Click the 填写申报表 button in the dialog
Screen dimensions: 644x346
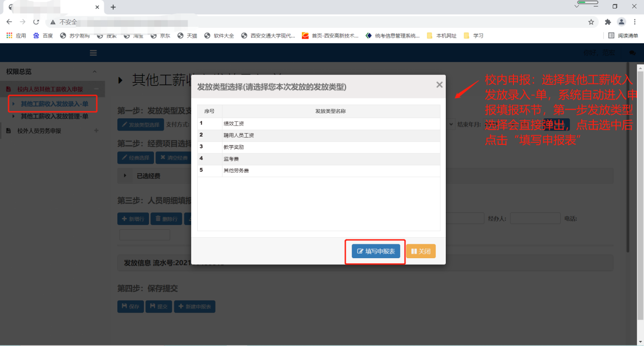[x=376, y=251]
